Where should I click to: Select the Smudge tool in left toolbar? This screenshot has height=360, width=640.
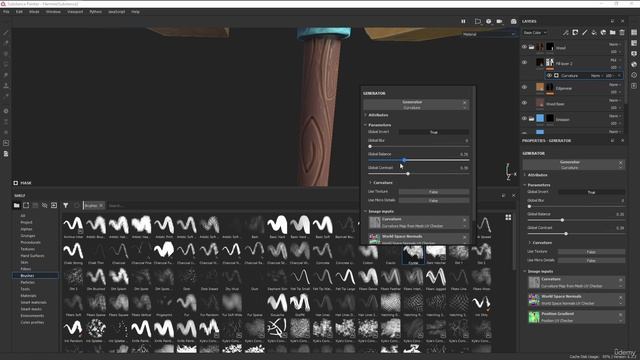tap(6, 75)
